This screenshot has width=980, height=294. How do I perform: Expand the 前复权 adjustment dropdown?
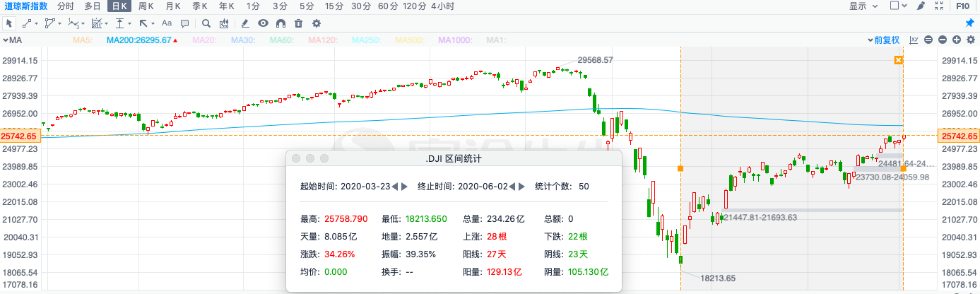[883, 40]
